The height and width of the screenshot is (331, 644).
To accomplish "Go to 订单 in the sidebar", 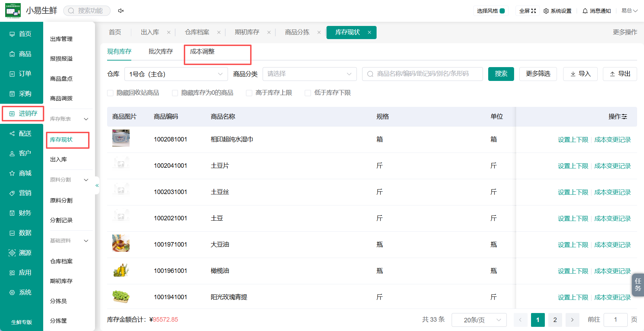I will tap(21, 74).
